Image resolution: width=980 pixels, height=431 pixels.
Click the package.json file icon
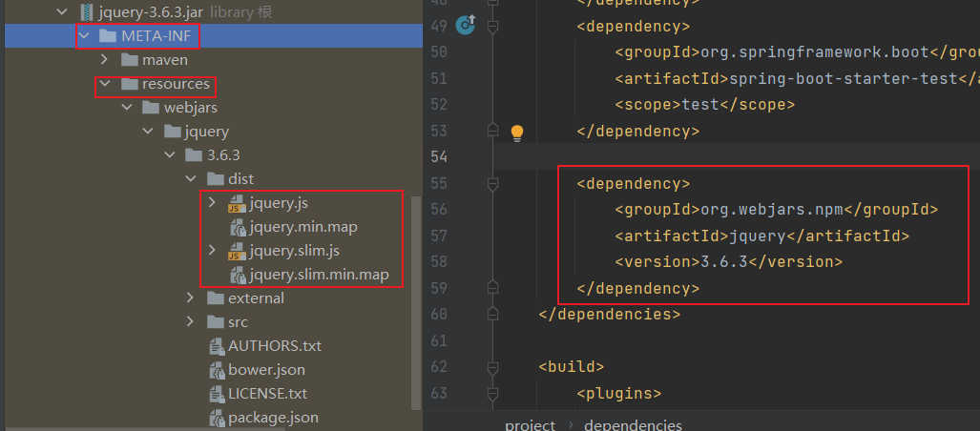217,418
